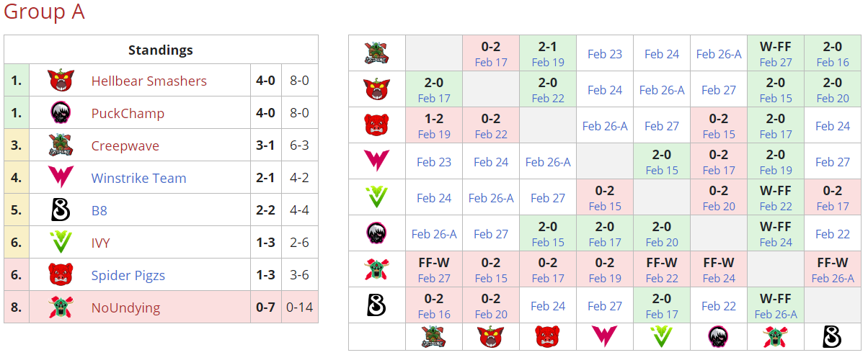Click the green IVY logo in Standings
Viewport: 868px width, 355px height.
[61, 243]
